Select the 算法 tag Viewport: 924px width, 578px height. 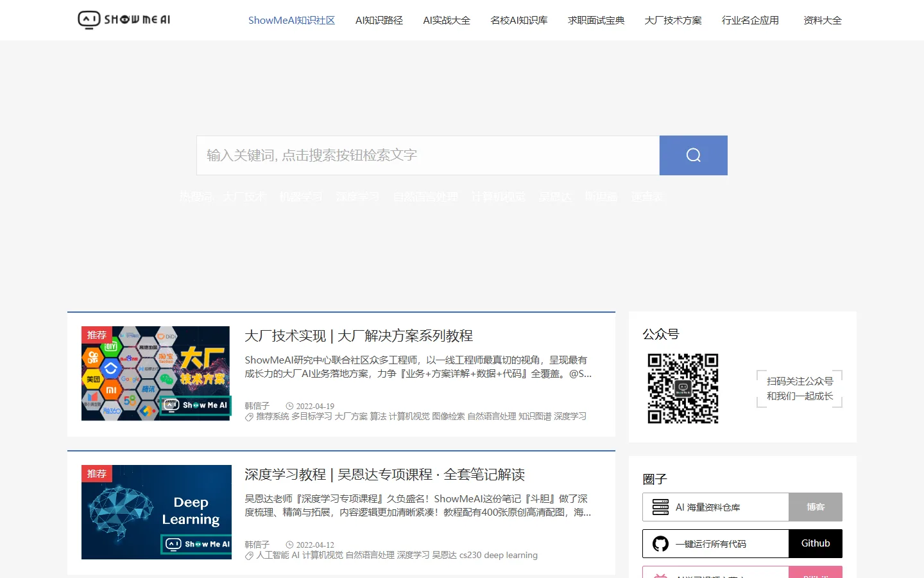(378, 417)
